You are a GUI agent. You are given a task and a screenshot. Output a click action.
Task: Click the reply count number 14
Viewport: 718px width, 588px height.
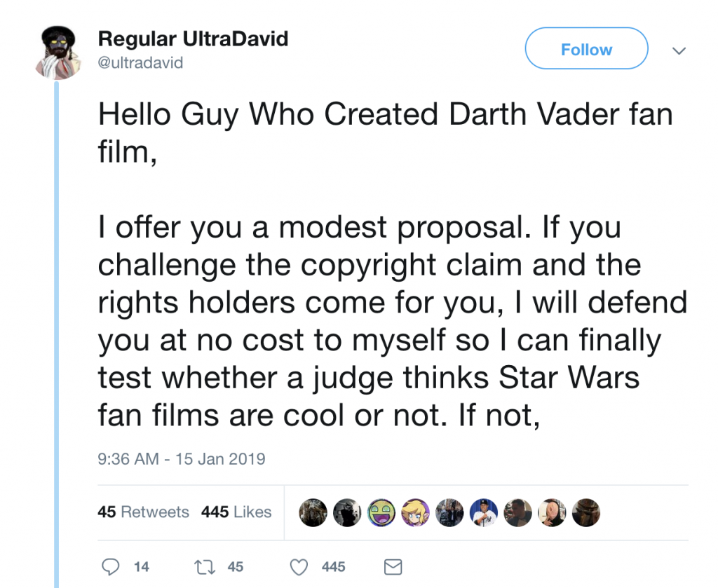click(141, 566)
